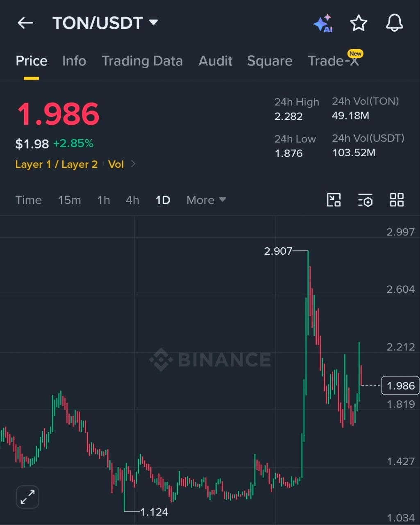Expand the Layer 1 / Layer 2 tags chevron
This screenshot has width=420, height=525.
point(133,164)
